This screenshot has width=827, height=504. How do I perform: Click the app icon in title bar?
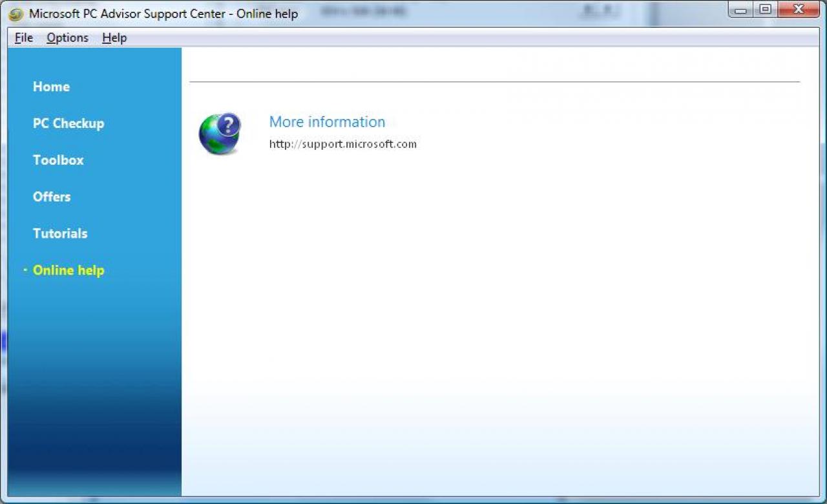[x=16, y=14]
